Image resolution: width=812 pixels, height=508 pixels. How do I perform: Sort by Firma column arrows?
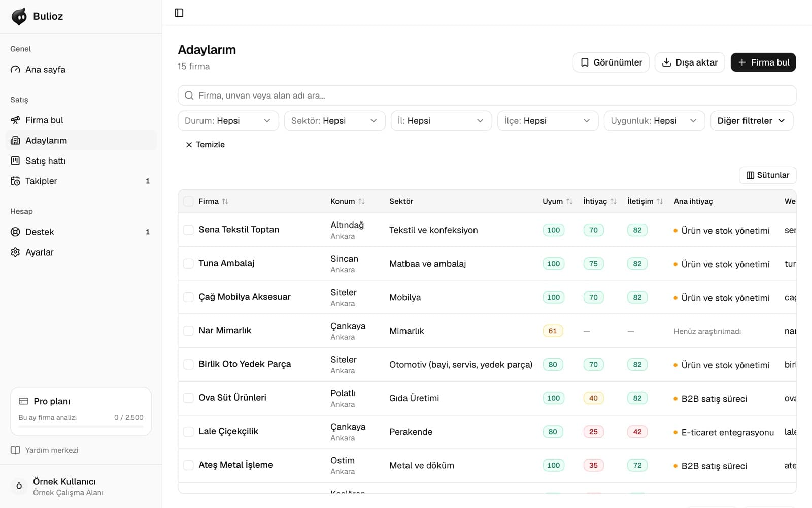(x=225, y=202)
